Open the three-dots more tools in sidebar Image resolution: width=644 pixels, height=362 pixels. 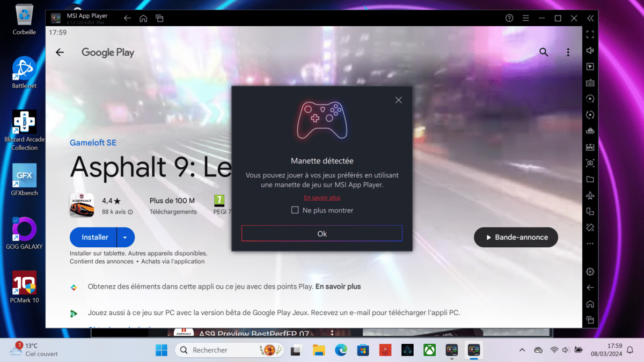click(590, 243)
